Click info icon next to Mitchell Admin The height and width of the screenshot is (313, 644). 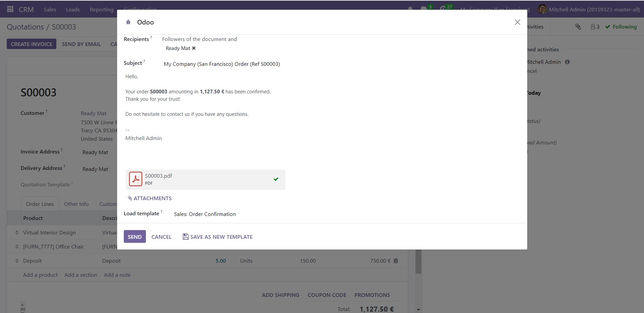coord(567,62)
